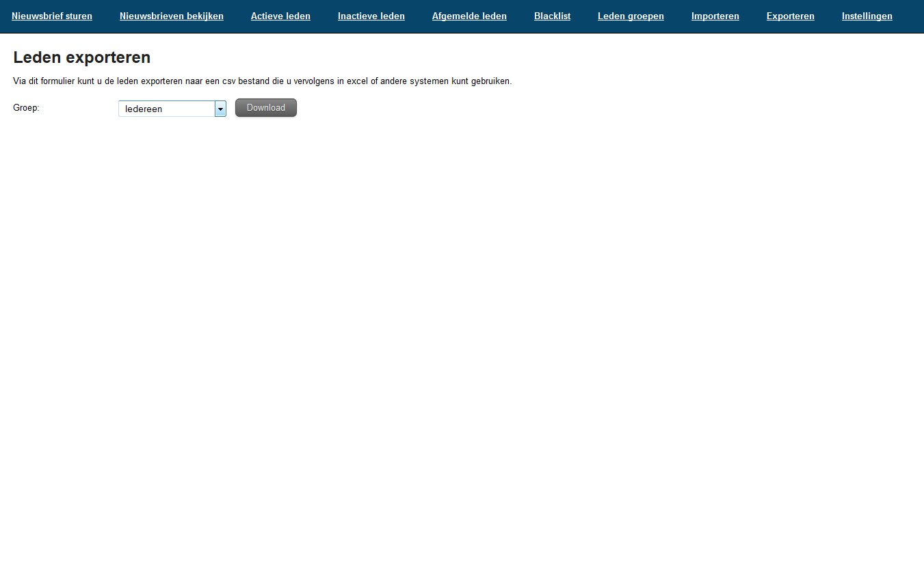Click the 'Leden exporteren' page heading
This screenshot has width=924, height=583.
coord(82,57)
